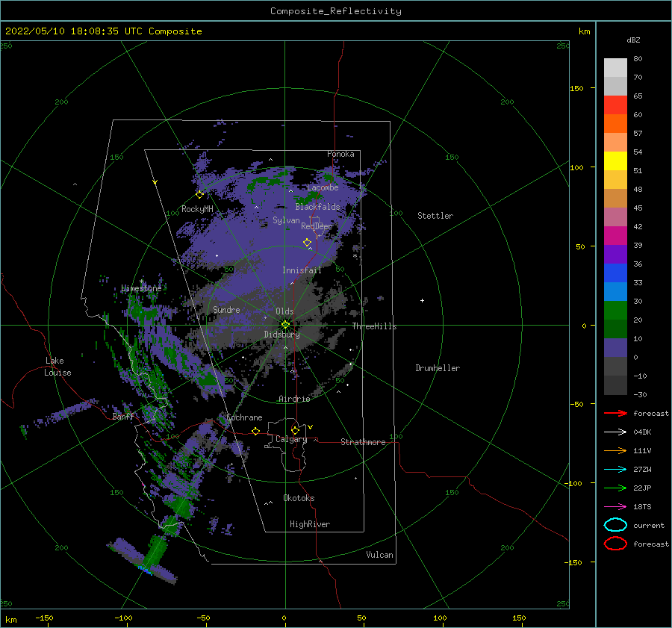Click the Stettler city label
The width and height of the screenshot is (672, 628).
coord(435,216)
